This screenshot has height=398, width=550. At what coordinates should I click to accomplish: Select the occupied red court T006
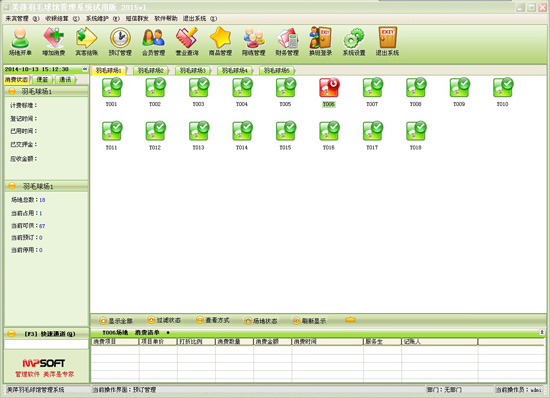pos(329,92)
